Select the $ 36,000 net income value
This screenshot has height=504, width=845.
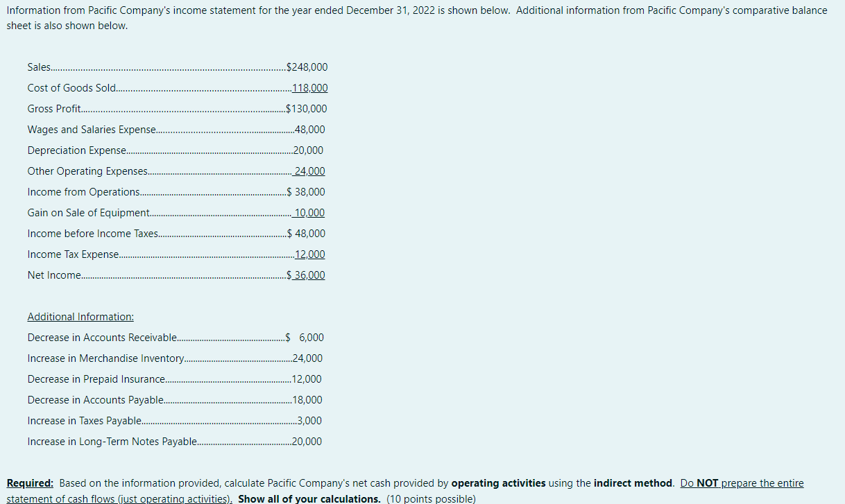[306, 275]
